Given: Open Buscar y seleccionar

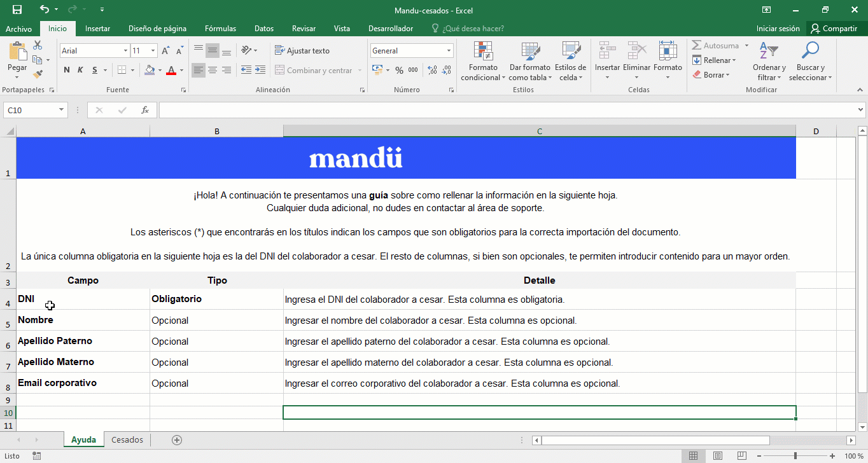Looking at the screenshot, I should pyautogui.click(x=811, y=62).
